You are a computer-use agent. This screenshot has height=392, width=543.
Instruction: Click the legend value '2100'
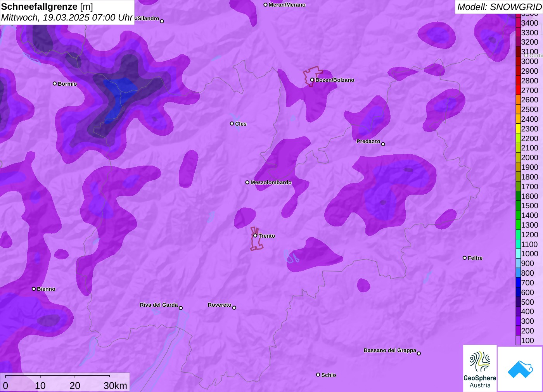coord(530,148)
